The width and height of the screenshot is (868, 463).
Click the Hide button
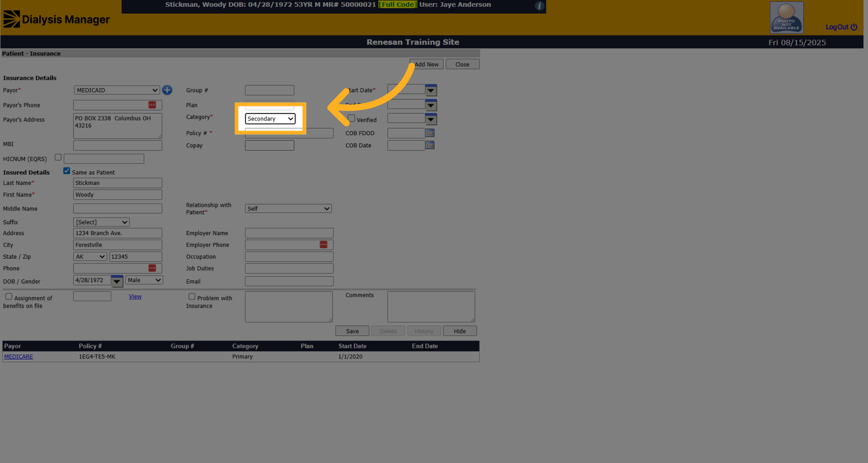(x=460, y=331)
